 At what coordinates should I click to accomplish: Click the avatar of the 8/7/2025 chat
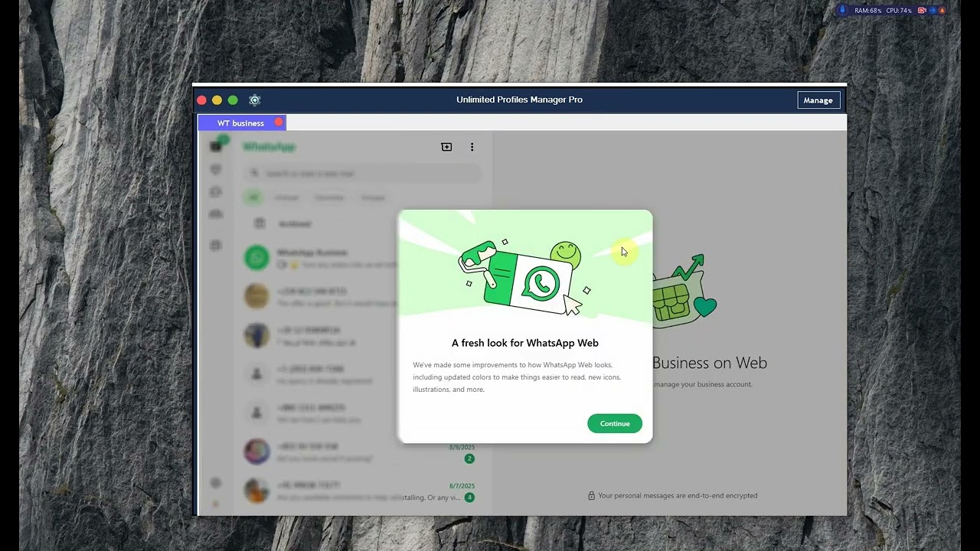click(256, 491)
